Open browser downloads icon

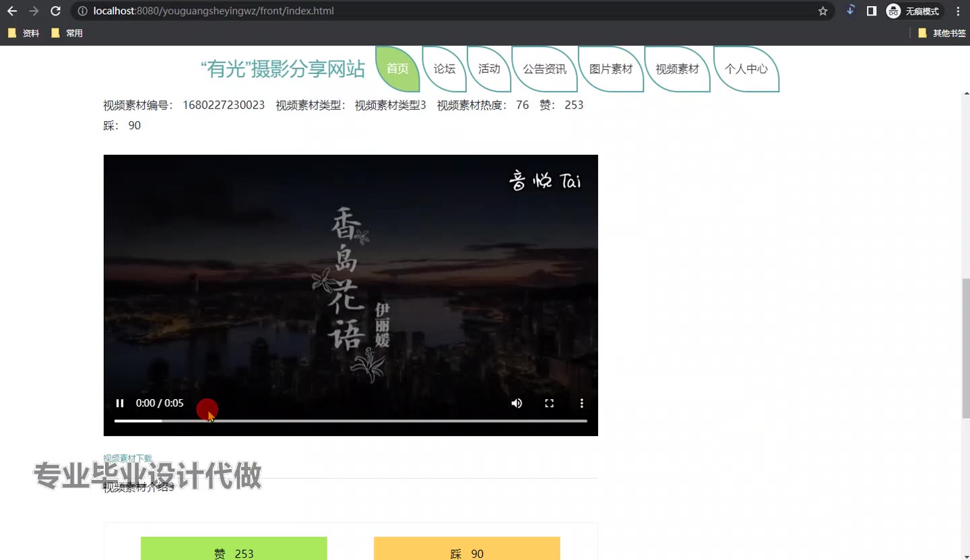(x=850, y=11)
